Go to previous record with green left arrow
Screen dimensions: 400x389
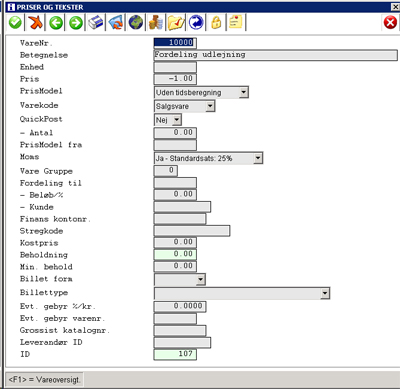pos(56,23)
